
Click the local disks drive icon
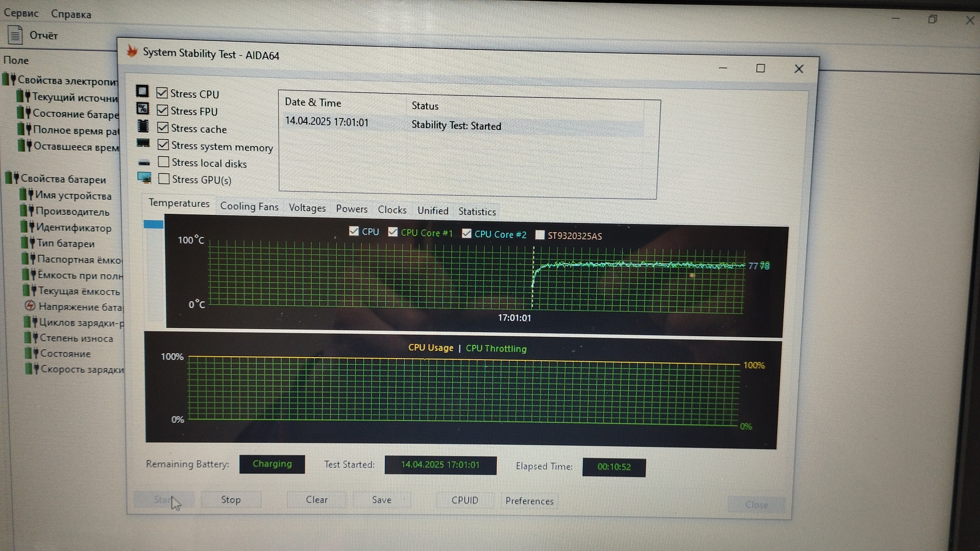coord(144,163)
